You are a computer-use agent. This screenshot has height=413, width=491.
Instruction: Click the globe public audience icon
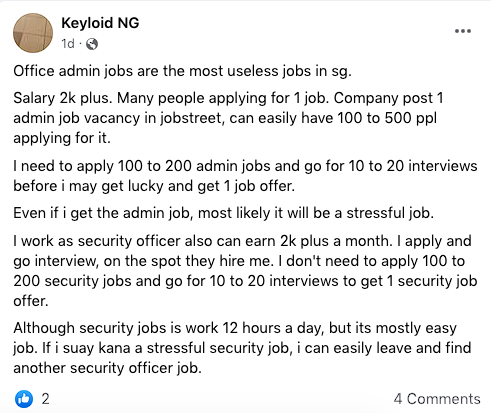coord(92,44)
